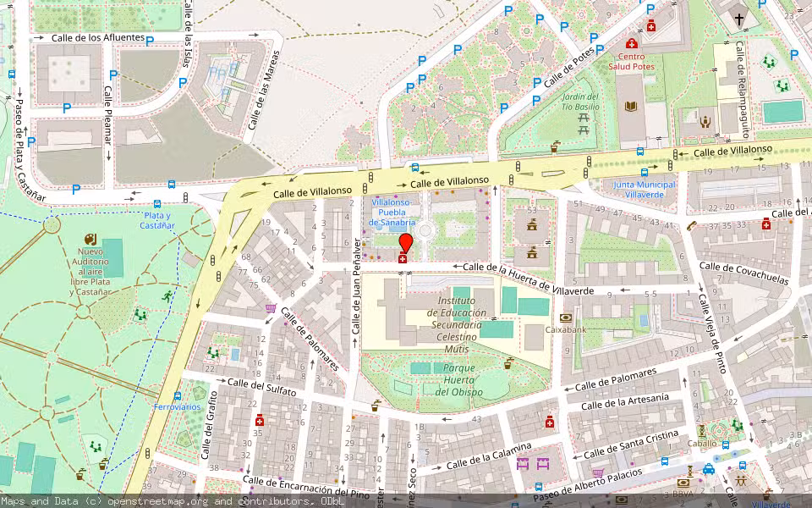Select the green running figure sports icon

[x=167, y=296]
